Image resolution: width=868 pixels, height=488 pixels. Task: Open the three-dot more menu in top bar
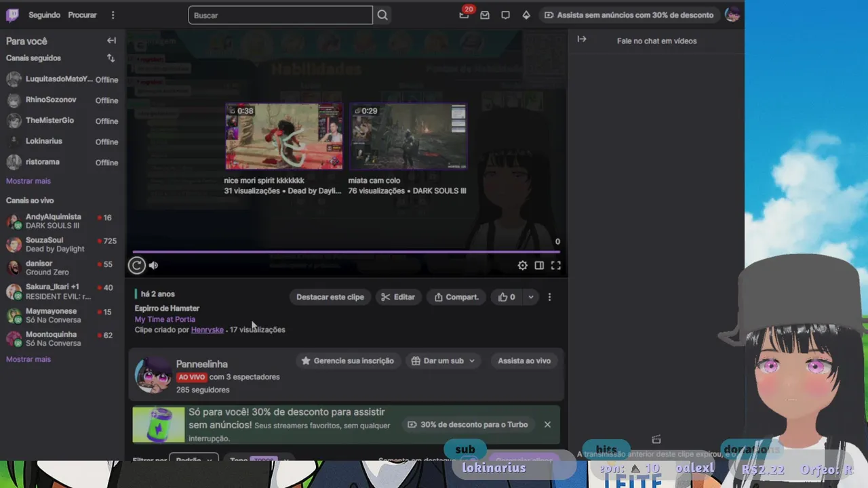[x=113, y=15]
